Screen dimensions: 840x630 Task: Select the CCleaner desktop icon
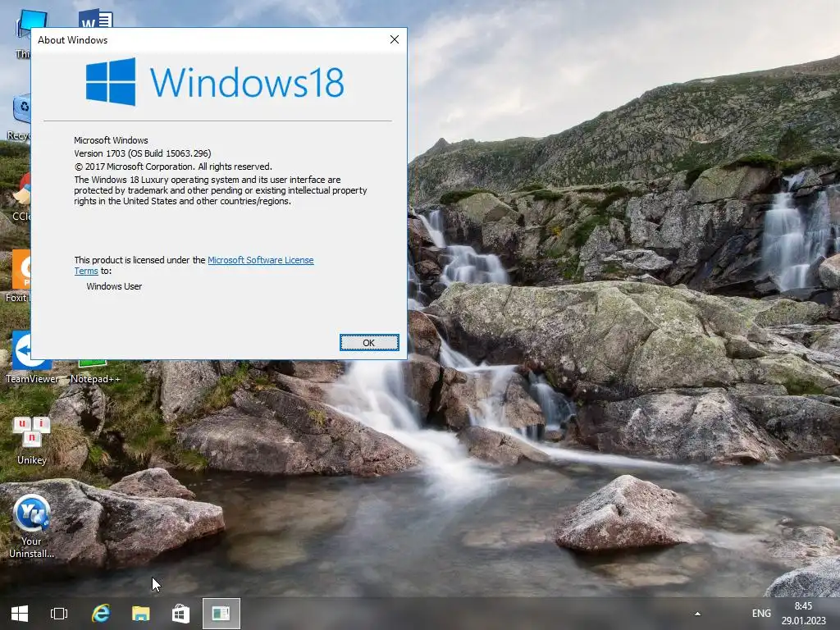tap(21, 196)
